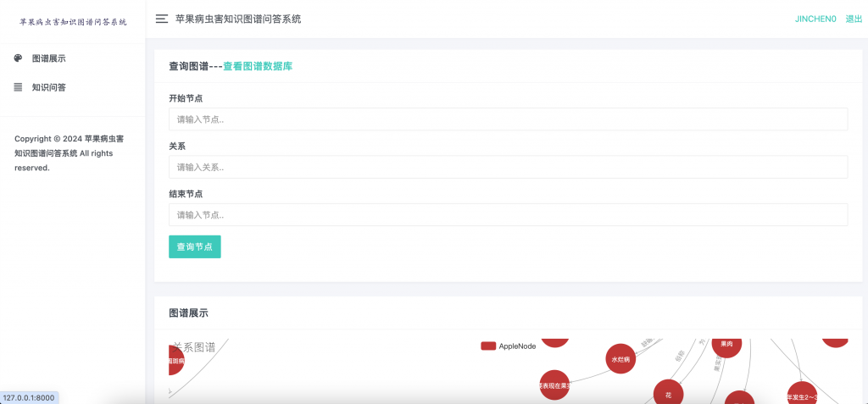
Task: Click the 图谱展示 card heading
Action: [189, 313]
